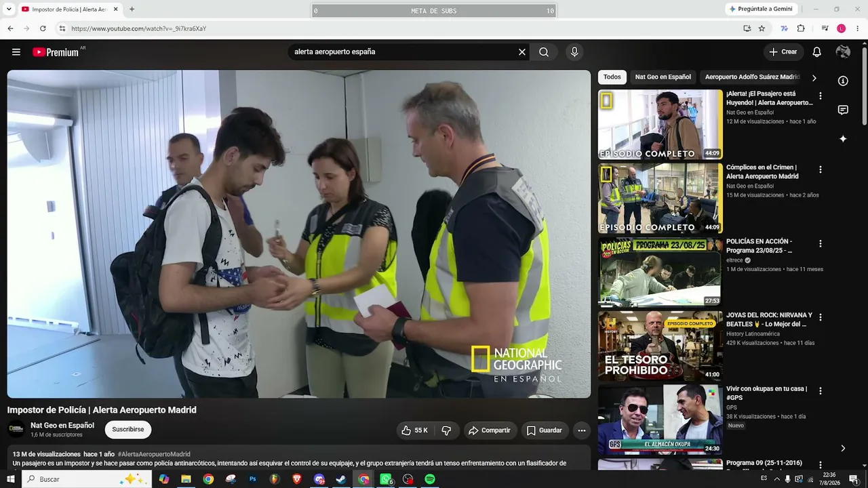Open the info side panel icon

point(843,81)
